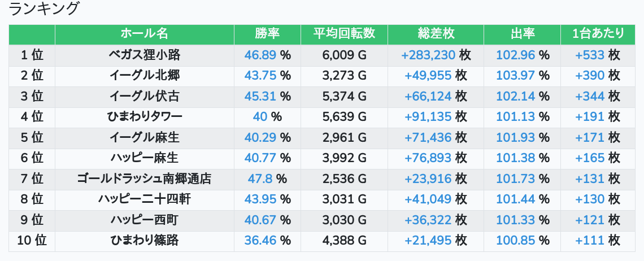
Task: Select the イーグル伏古 hall name
Action: click(145, 96)
